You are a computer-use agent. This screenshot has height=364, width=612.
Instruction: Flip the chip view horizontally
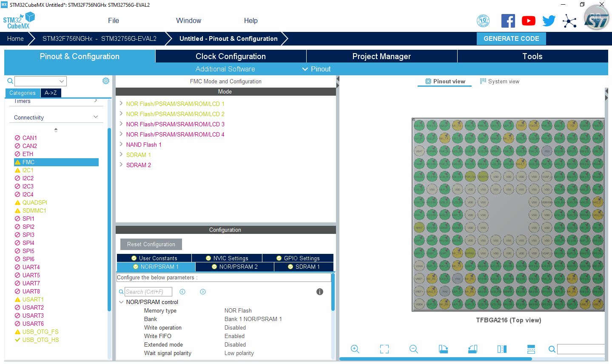502,349
